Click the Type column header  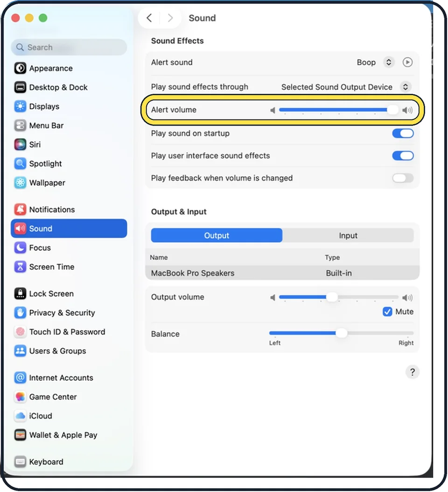332,257
